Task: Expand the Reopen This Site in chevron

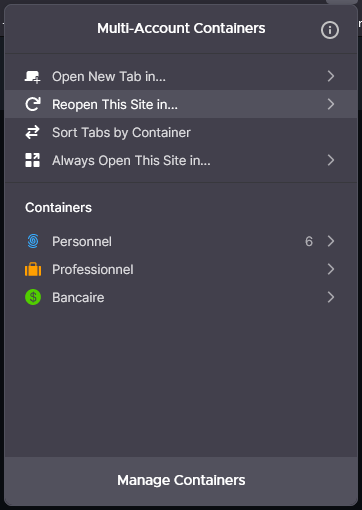Action: 331,104
